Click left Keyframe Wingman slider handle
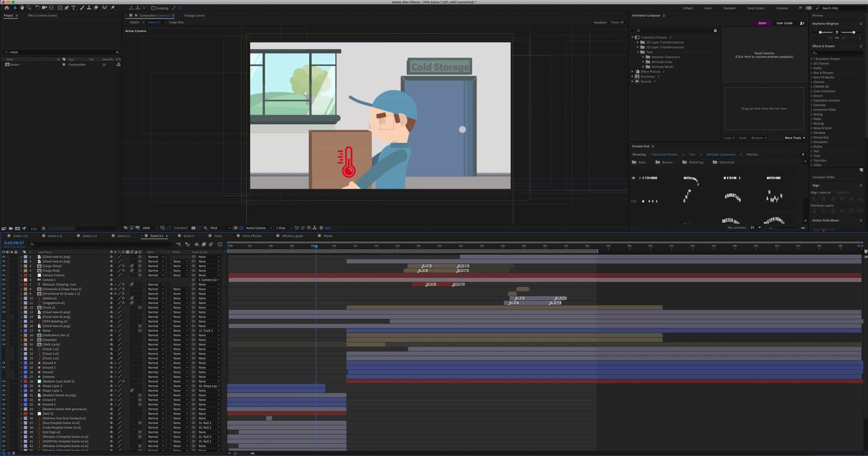The image size is (868, 456). click(820, 33)
